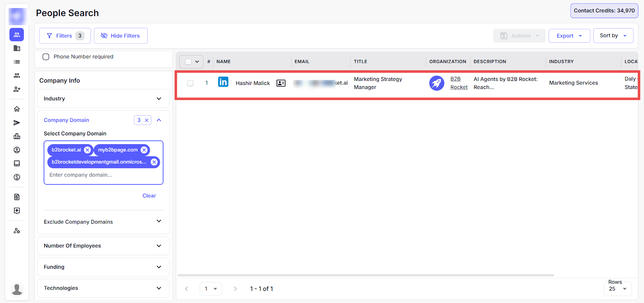644x303 pixels.
Task: Open the Sort by dropdown
Action: pyautogui.click(x=613, y=35)
